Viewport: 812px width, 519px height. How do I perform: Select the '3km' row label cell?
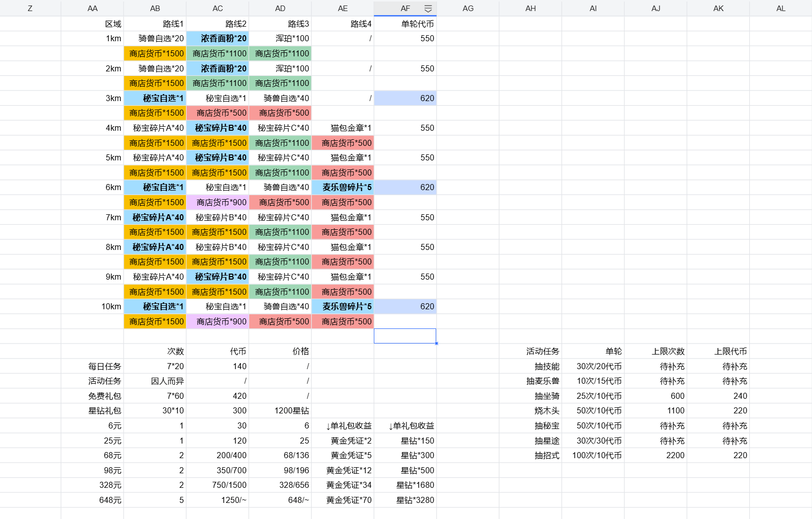(x=92, y=98)
